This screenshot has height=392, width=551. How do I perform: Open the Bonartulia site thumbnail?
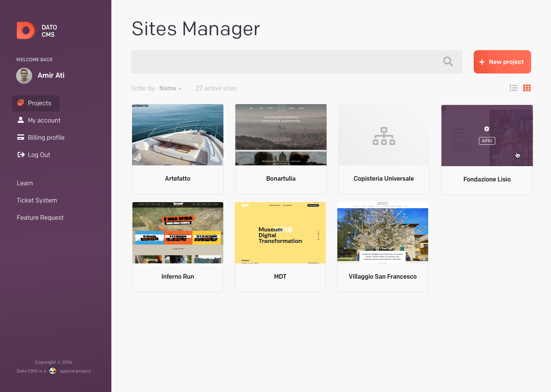281,135
